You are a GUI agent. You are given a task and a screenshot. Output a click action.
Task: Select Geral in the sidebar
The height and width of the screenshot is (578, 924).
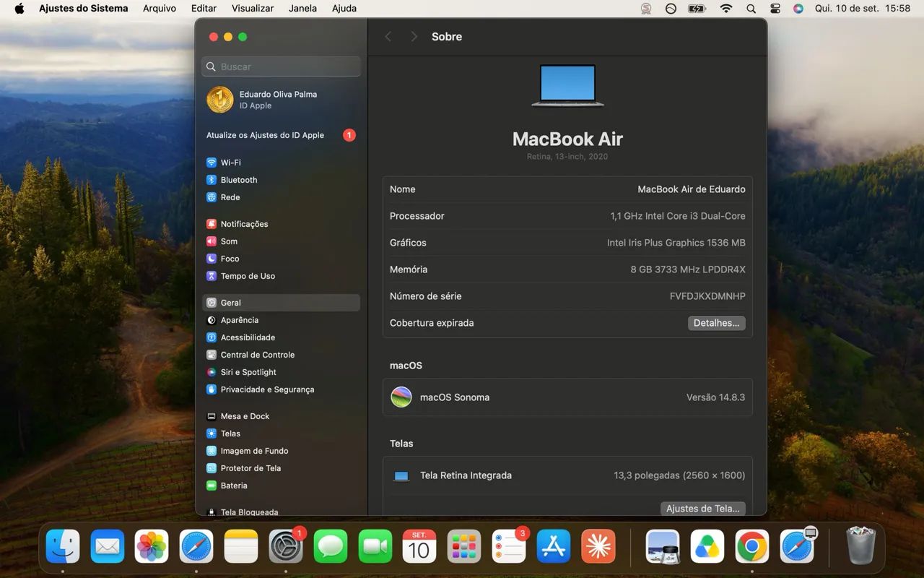(281, 303)
